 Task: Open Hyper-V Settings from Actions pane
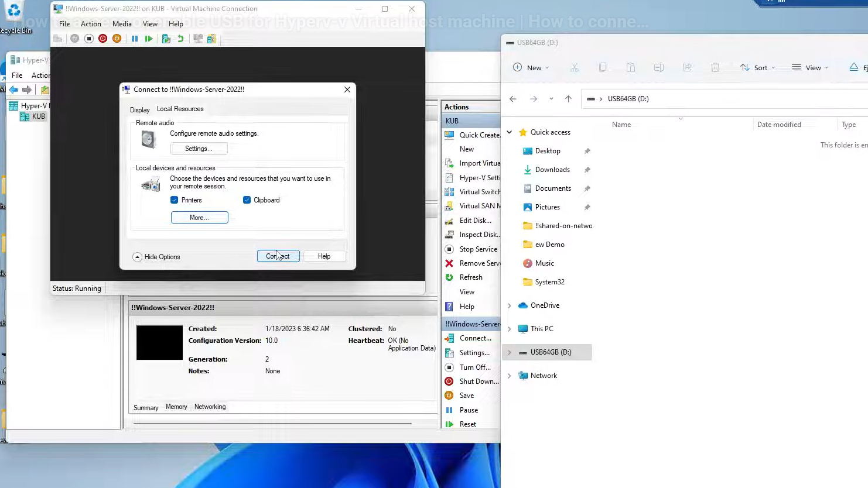(479, 178)
